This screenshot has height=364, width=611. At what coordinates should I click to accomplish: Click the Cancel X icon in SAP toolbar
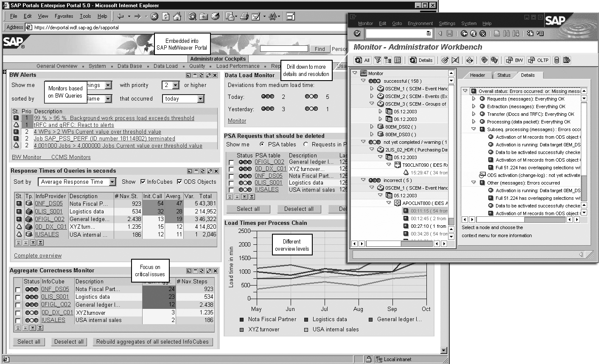point(483,34)
